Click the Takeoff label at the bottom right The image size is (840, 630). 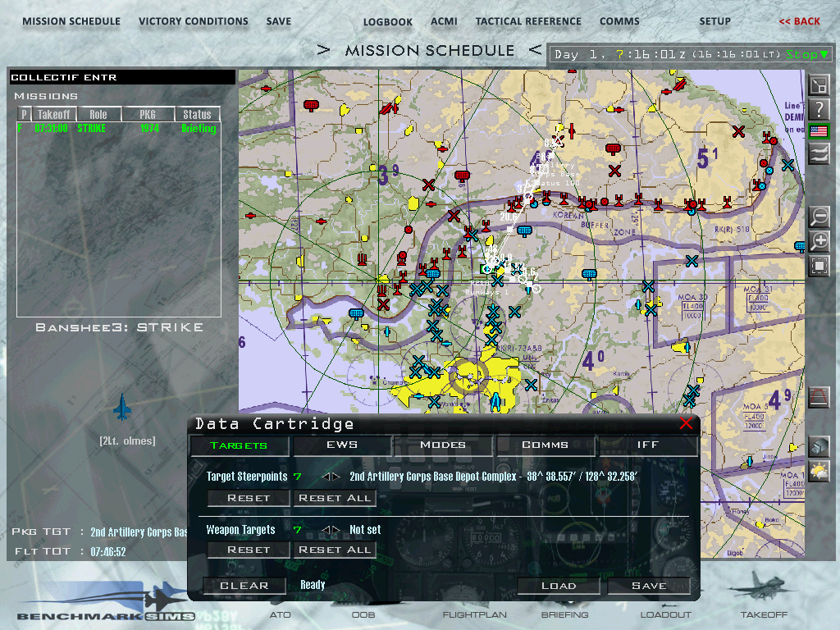764,615
